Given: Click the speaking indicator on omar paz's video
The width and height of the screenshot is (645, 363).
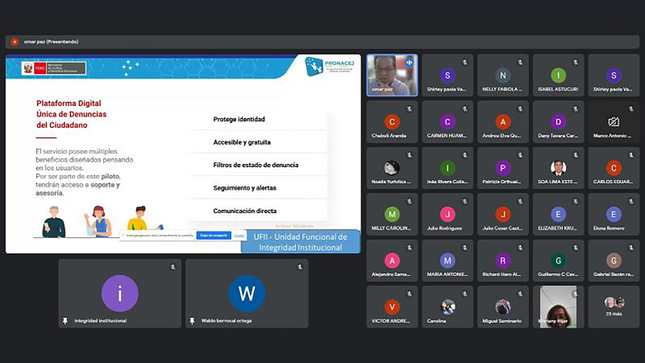Looking at the screenshot, I should pos(409,63).
